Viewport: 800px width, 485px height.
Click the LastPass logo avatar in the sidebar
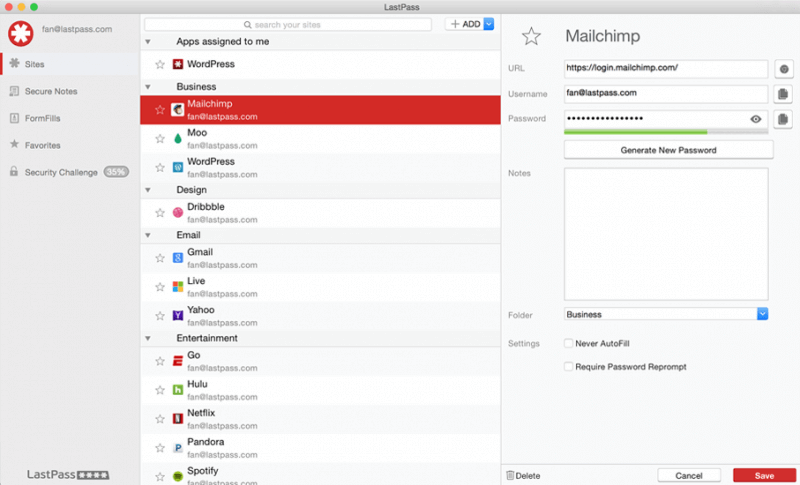click(x=21, y=32)
